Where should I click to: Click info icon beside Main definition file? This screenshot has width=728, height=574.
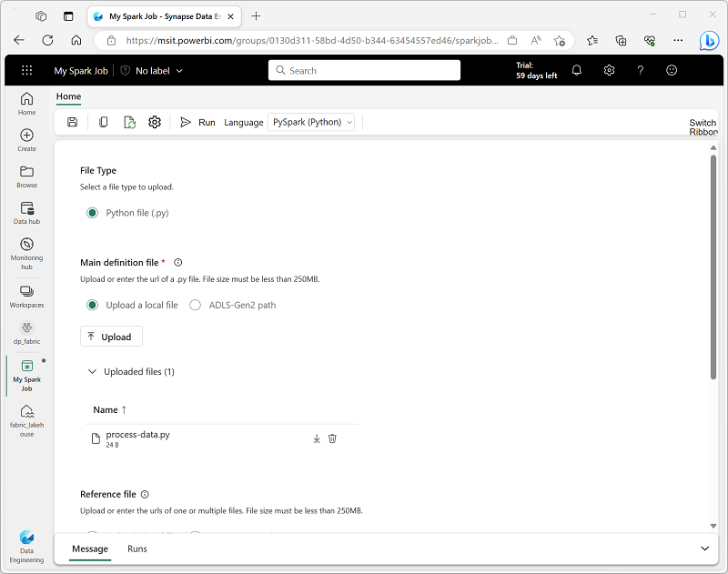(x=178, y=262)
